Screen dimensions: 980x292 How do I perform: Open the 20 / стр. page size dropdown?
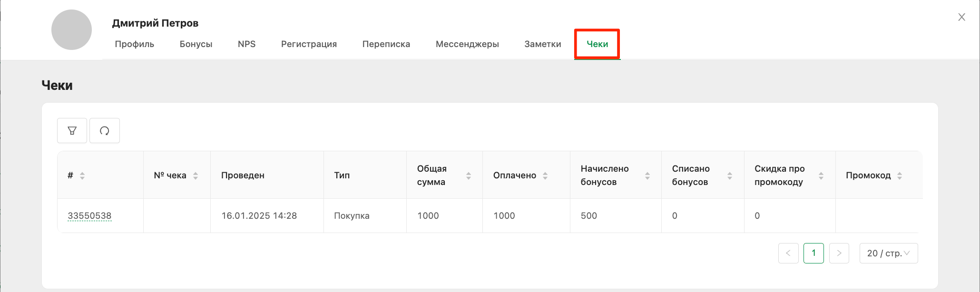click(889, 253)
